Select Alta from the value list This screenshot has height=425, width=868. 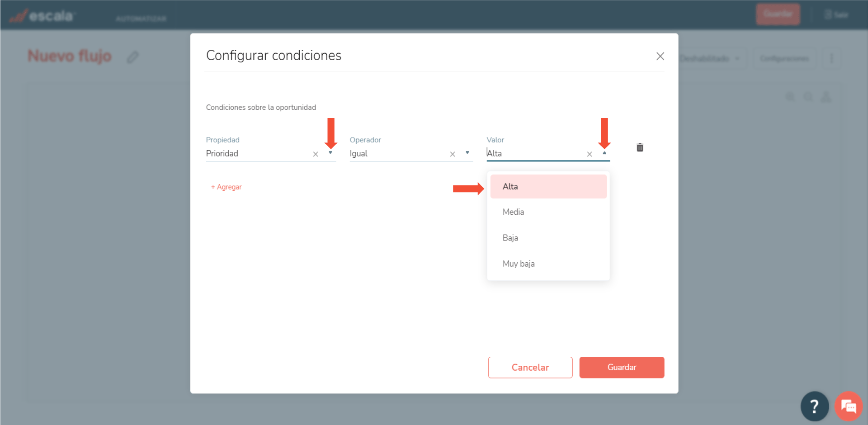point(548,186)
